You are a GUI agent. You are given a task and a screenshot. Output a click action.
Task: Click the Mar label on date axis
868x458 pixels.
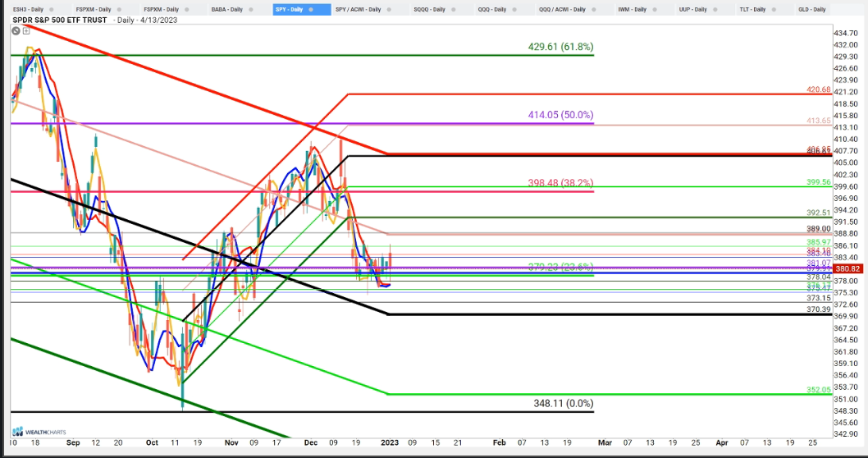605,442
